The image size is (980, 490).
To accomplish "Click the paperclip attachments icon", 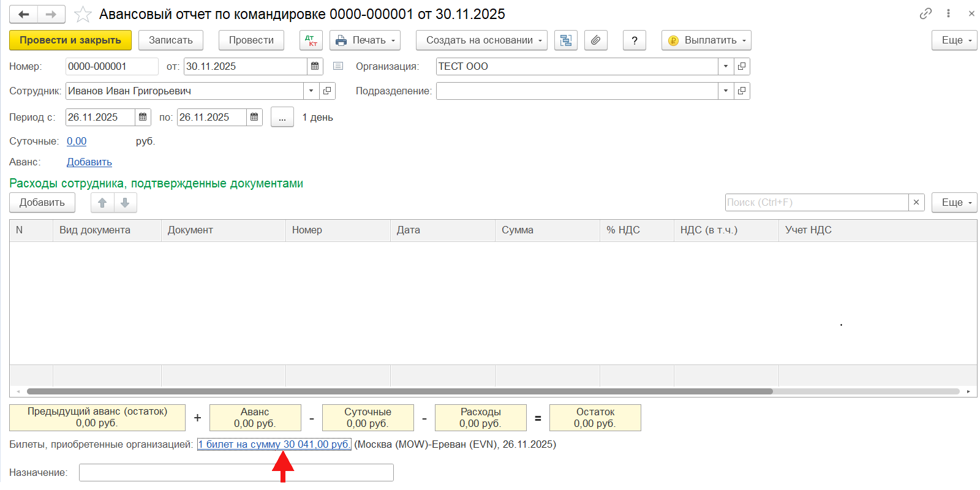I will click(595, 40).
